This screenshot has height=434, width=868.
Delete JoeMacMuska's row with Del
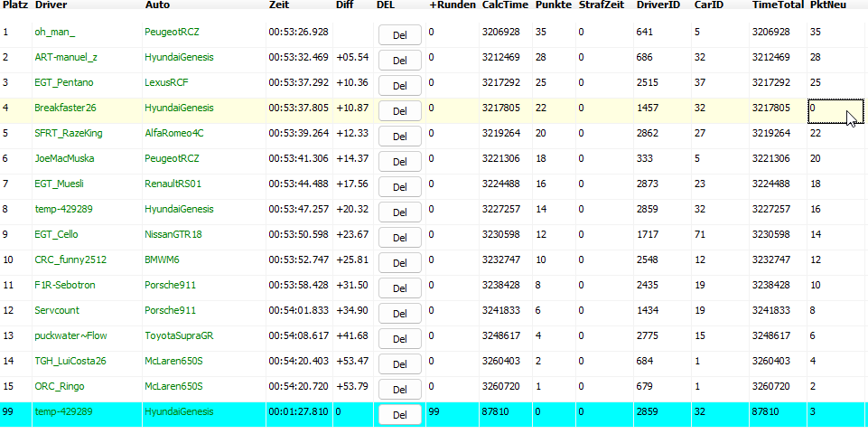pos(399,162)
